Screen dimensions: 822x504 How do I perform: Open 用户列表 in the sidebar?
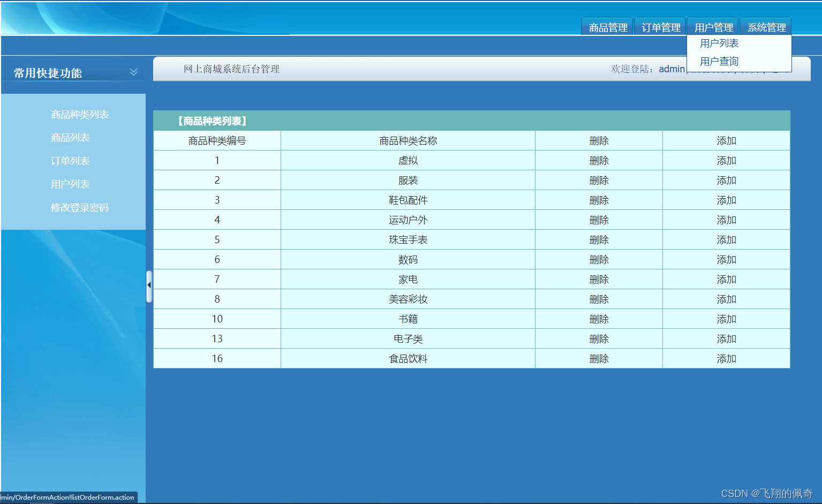click(70, 184)
